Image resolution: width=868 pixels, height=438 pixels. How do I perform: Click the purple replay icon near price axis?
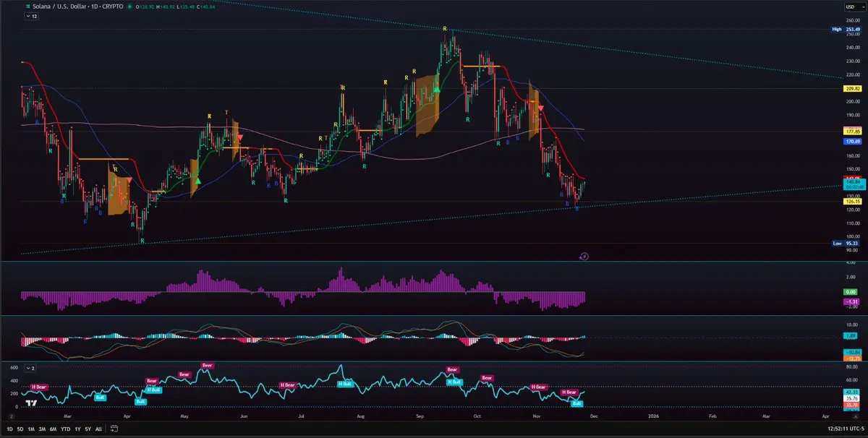(x=584, y=256)
